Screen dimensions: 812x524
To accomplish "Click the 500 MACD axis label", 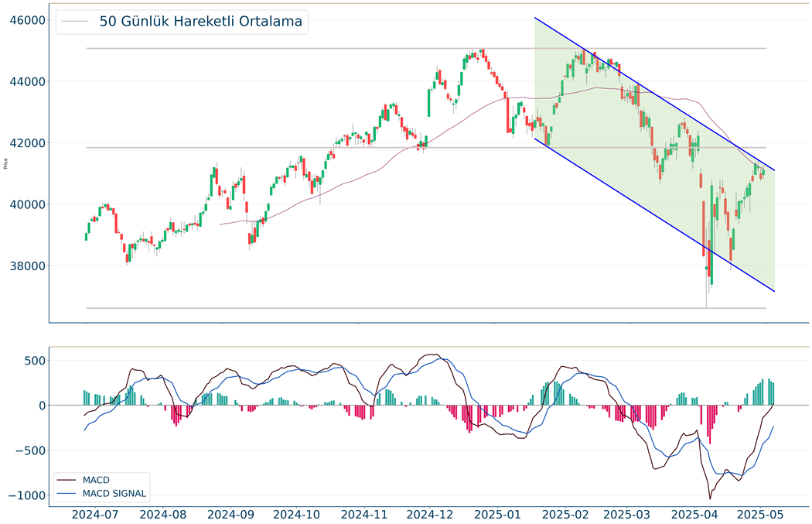I will [x=36, y=361].
